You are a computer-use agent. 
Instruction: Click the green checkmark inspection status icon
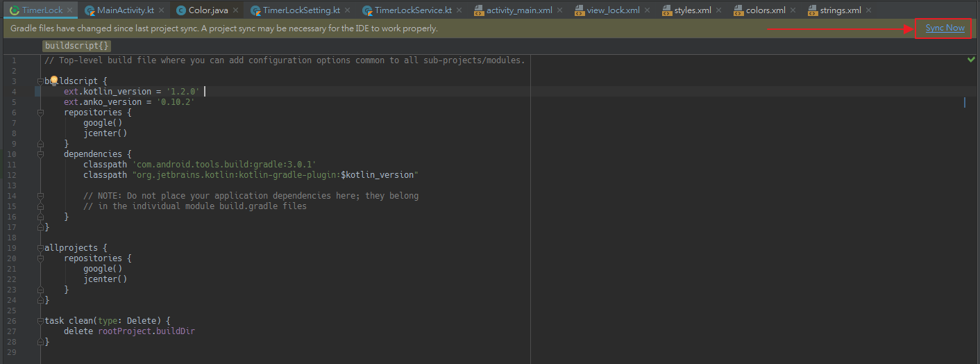pyautogui.click(x=971, y=60)
